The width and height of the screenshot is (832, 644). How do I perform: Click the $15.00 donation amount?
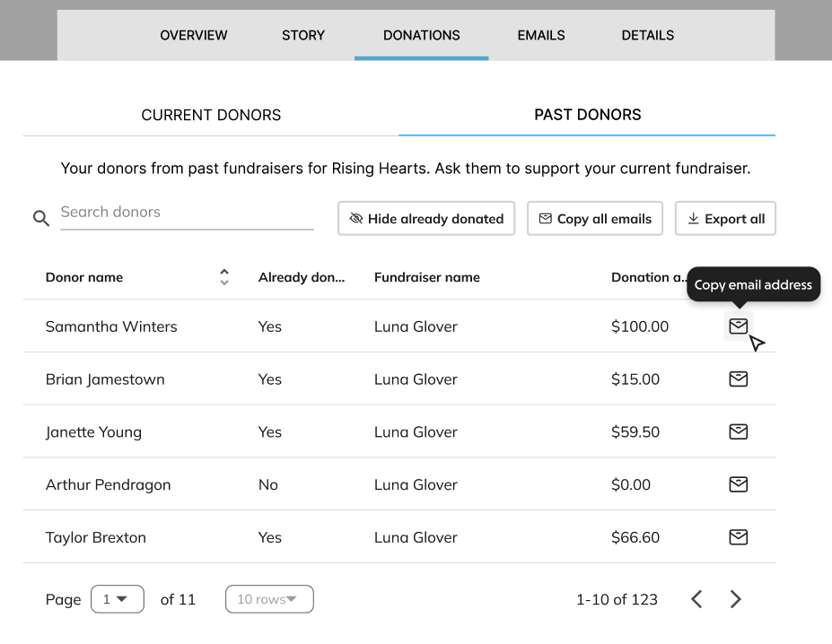point(635,379)
